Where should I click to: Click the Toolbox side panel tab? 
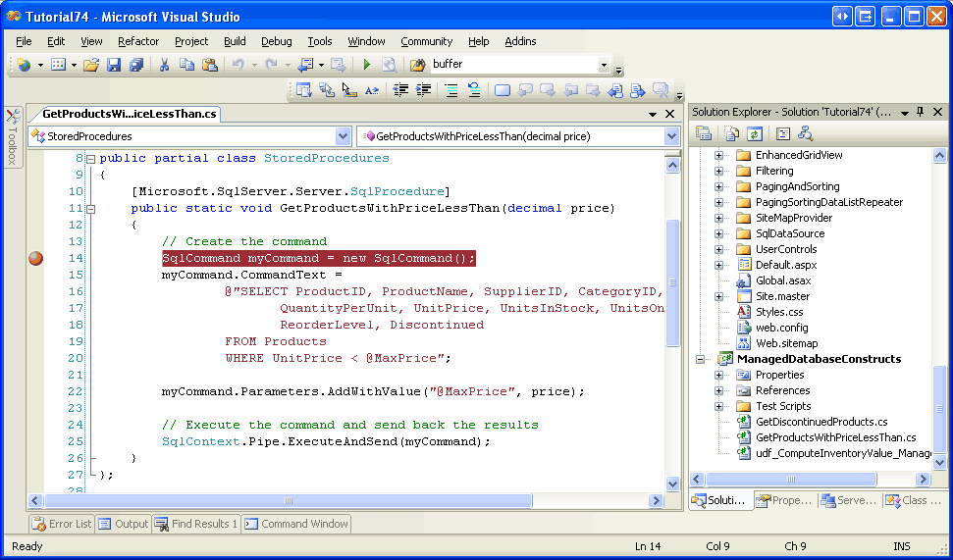[x=13, y=136]
